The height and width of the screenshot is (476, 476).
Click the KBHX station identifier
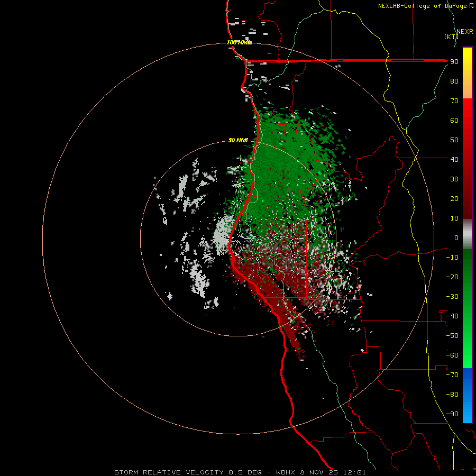[x=286, y=472]
